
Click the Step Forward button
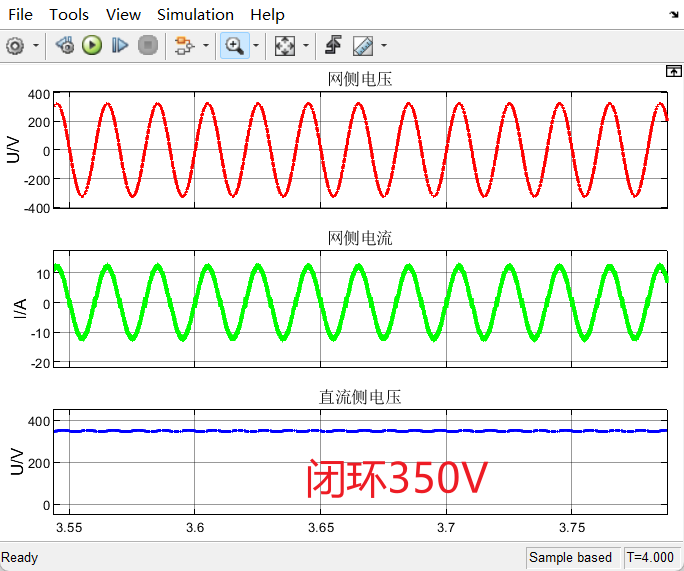pyautogui.click(x=120, y=45)
